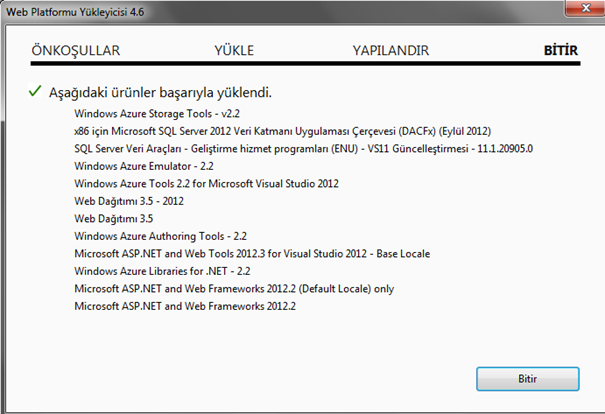This screenshot has width=605, height=414.
Task: Select 'Web Frameworks 2012.2 (Default Locale) only' row
Action: pyautogui.click(x=234, y=289)
